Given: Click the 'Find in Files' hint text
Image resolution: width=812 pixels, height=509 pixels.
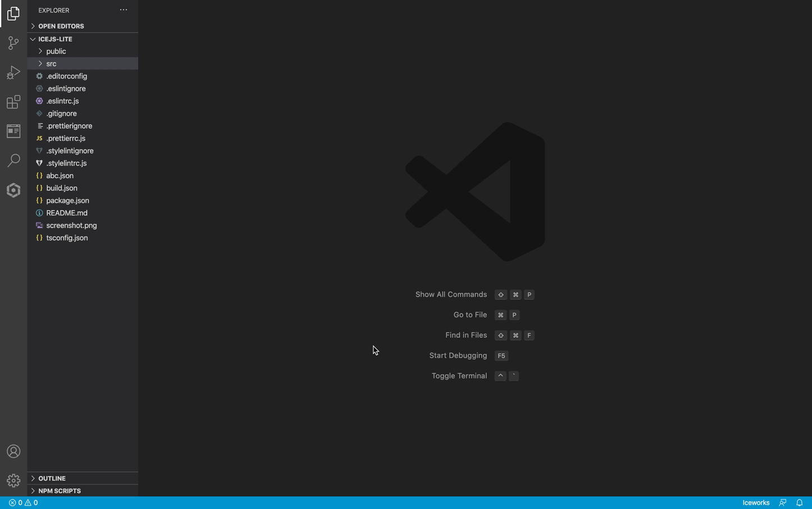Looking at the screenshot, I should 466,335.
